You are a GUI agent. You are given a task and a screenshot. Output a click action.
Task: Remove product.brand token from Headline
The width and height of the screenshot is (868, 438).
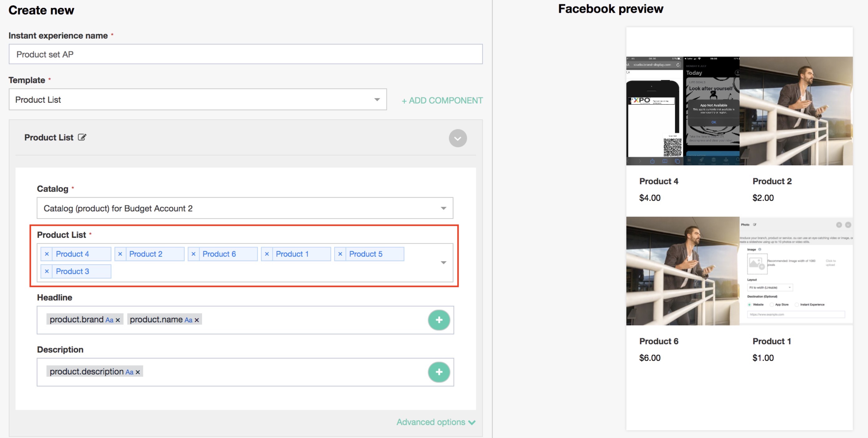[118, 320]
